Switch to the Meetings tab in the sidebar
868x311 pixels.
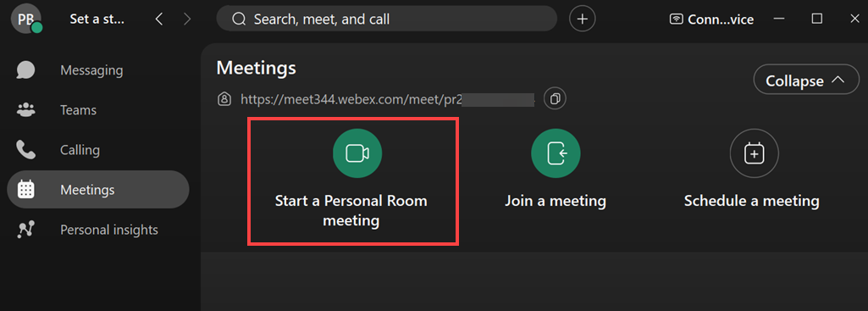tap(98, 190)
